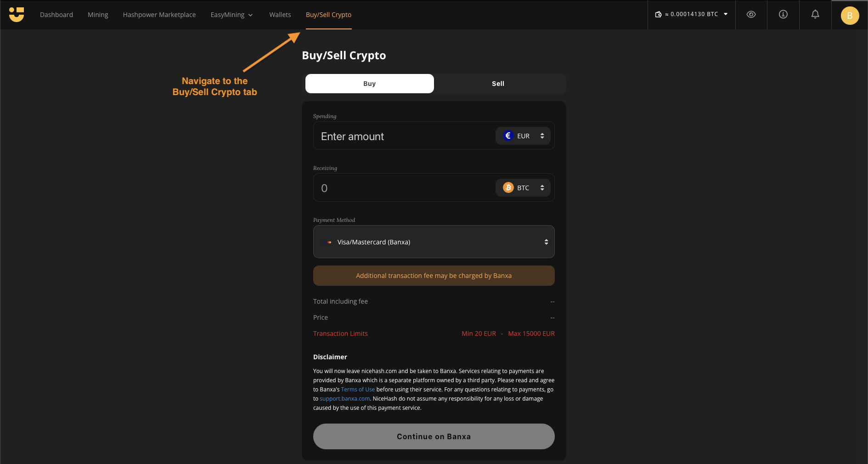Click the NiceHash logo icon

point(17,15)
